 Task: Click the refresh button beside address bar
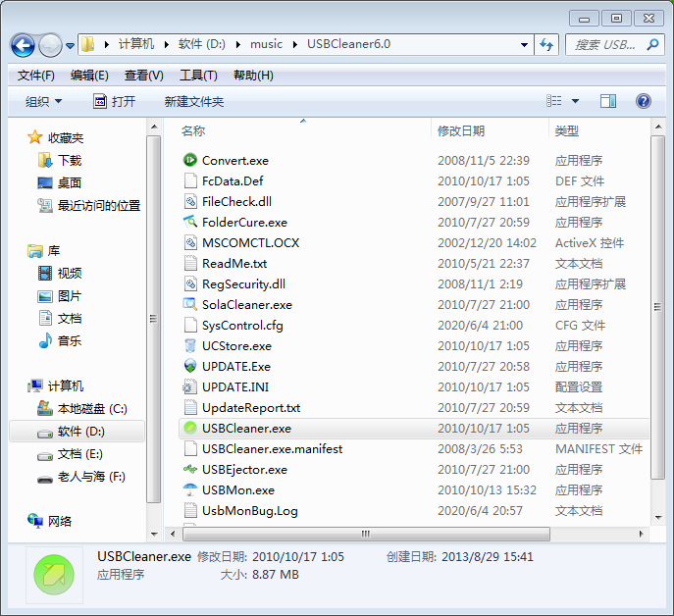point(546,44)
